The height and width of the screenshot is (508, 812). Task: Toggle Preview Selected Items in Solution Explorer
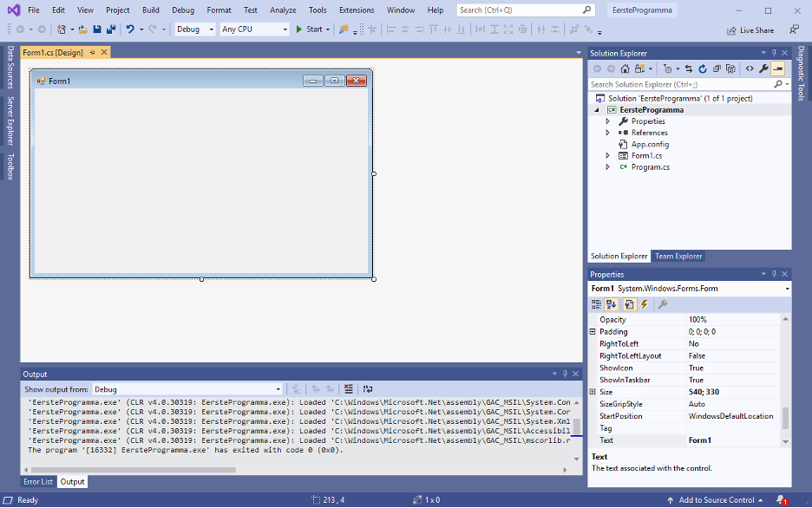tap(778, 68)
